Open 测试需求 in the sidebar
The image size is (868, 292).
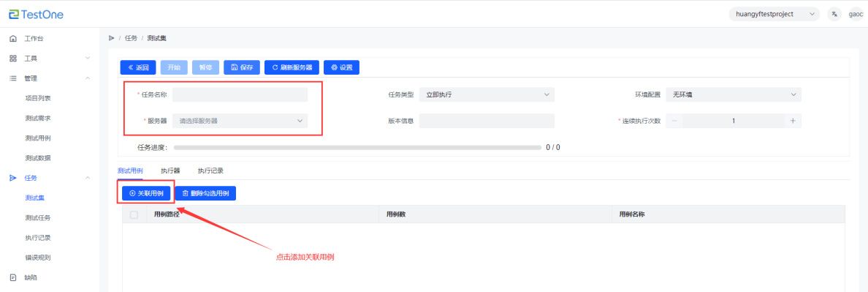click(38, 118)
